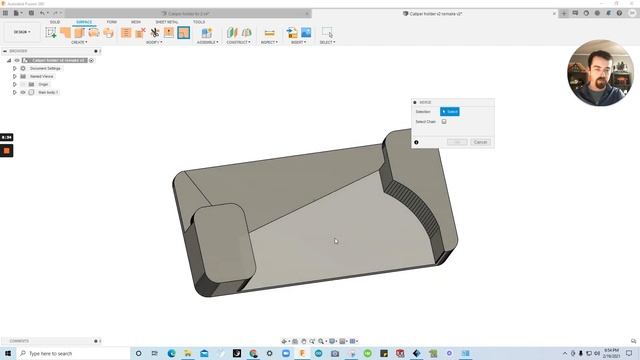This screenshot has height=360, width=640.
Task: Open the Help question mark icon
Action: [x=619, y=13]
